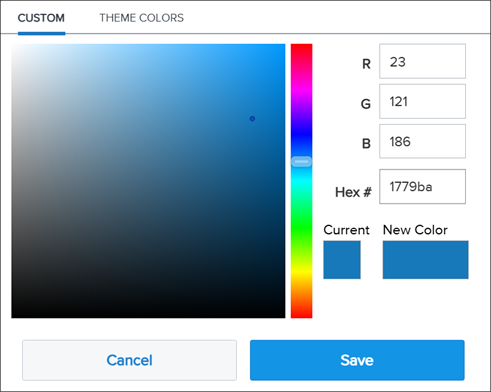
Task: Click the B value field showing 186
Action: (422, 141)
